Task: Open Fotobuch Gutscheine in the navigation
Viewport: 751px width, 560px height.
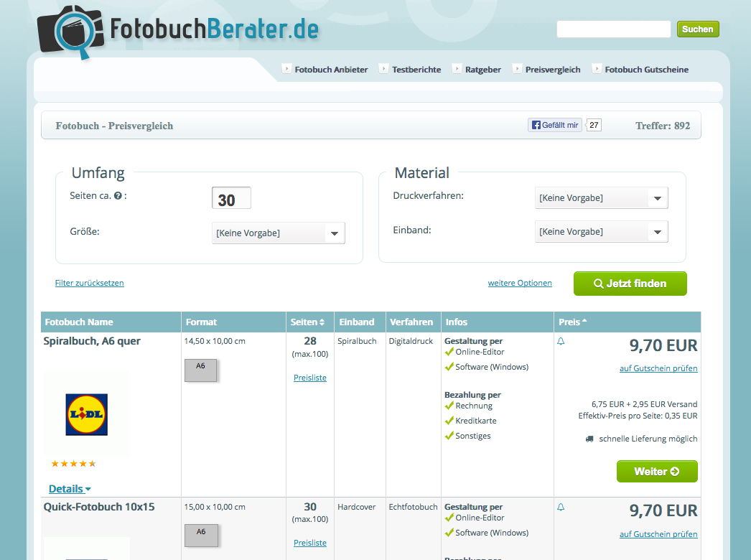Action: point(647,70)
